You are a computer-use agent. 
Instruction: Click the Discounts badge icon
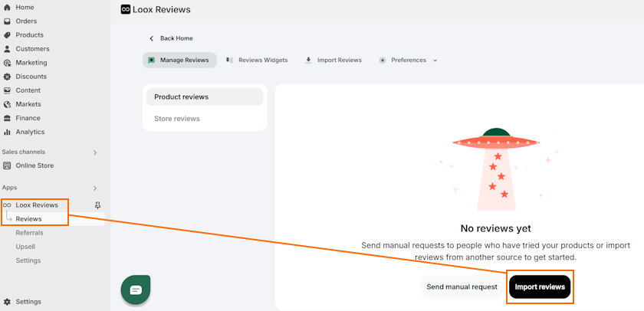[x=7, y=77]
